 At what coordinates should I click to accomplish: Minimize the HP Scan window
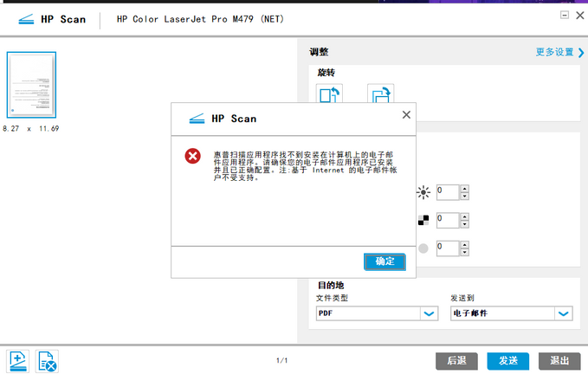click(x=565, y=15)
